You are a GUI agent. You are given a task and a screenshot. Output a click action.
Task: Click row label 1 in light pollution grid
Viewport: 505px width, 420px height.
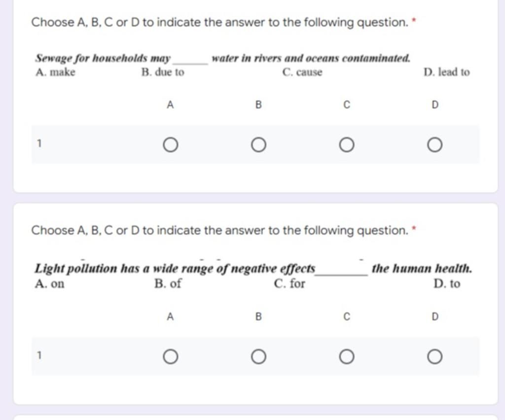pyautogui.click(x=39, y=355)
